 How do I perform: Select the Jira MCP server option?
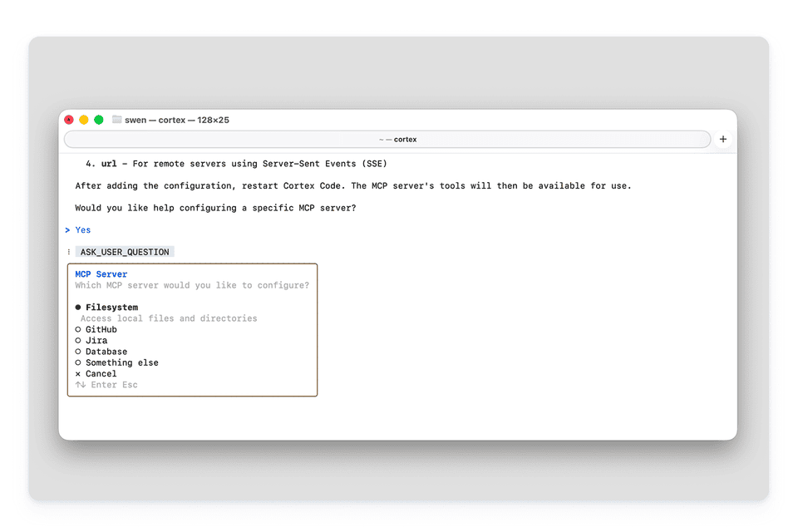click(96, 340)
